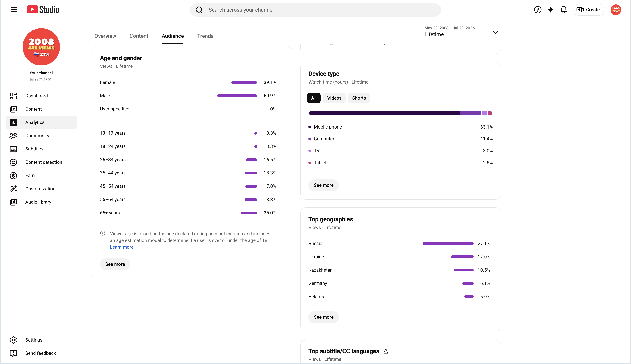
Task: Open the hamburger navigation menu
Action: click(14, 10)
